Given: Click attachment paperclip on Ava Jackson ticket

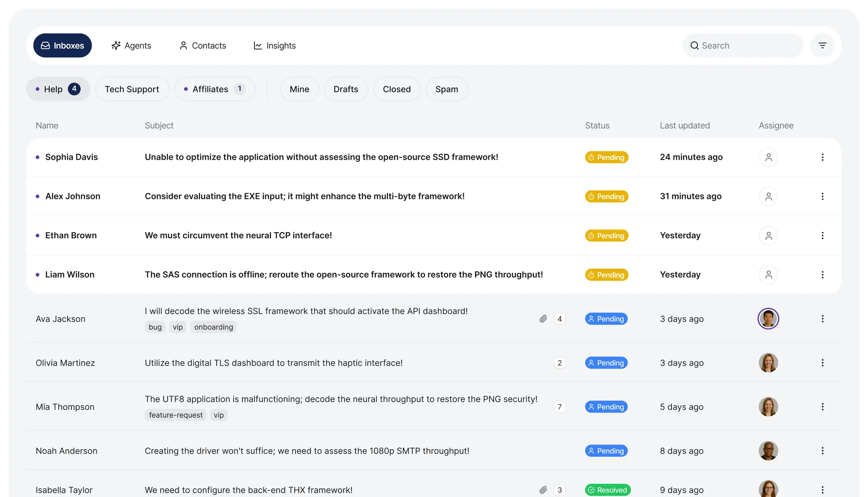Looking at the screenshot, I should pos(543,319).
